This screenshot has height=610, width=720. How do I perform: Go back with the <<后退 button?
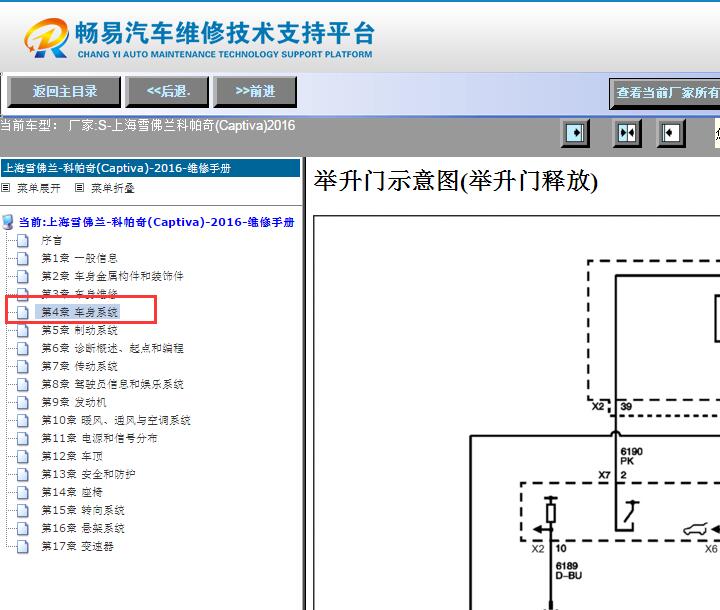[x=168, y=91]
